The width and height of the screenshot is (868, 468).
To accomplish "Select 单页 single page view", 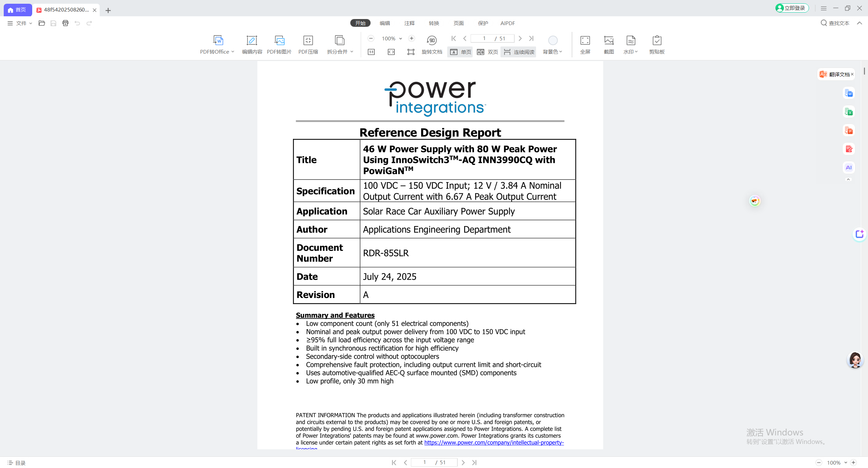I will [460, 52].
